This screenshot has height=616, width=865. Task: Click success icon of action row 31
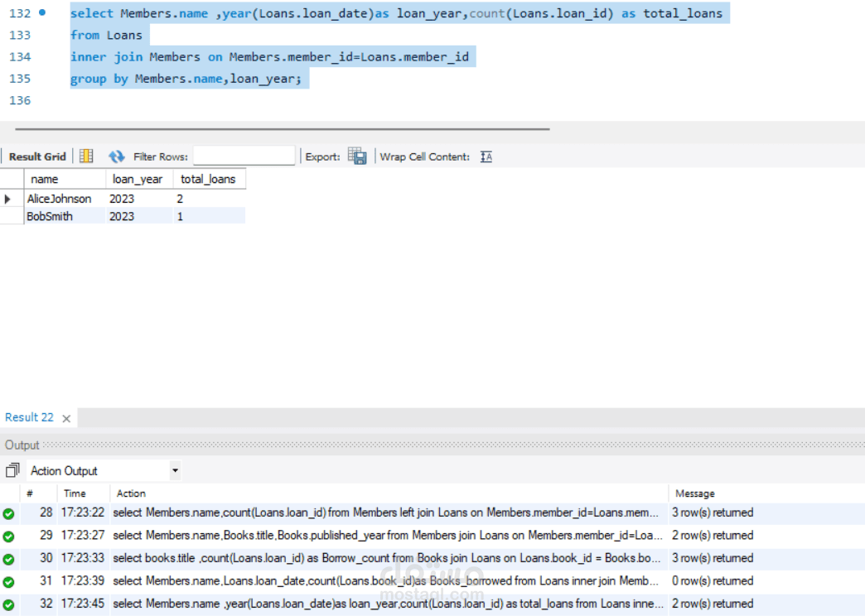coord(8,581)
